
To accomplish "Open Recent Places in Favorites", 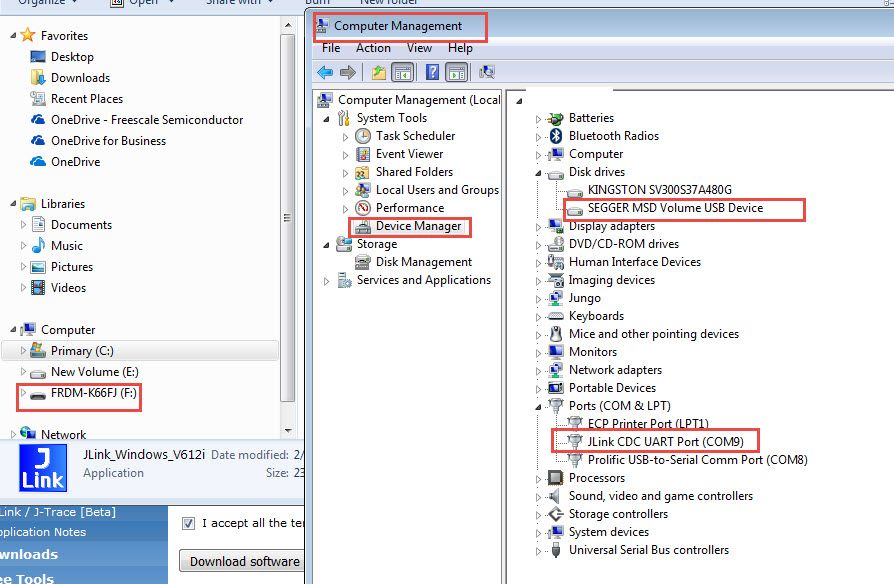I will [x=87, y=99].
